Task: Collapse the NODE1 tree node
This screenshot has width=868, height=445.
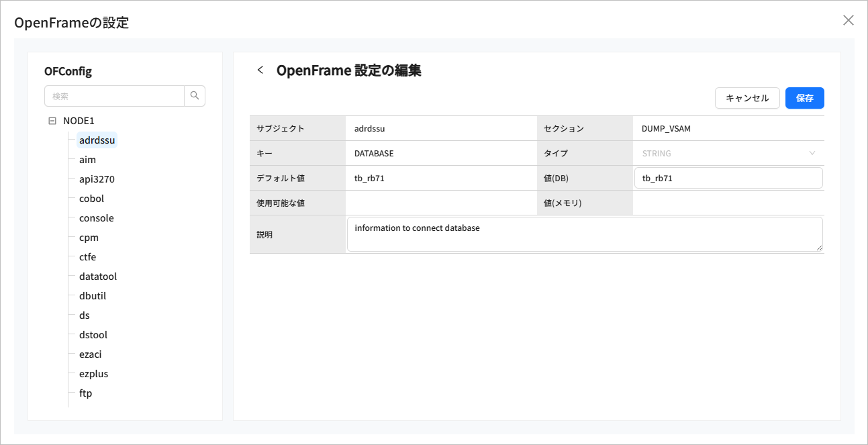Action: (x=52, y=121)
